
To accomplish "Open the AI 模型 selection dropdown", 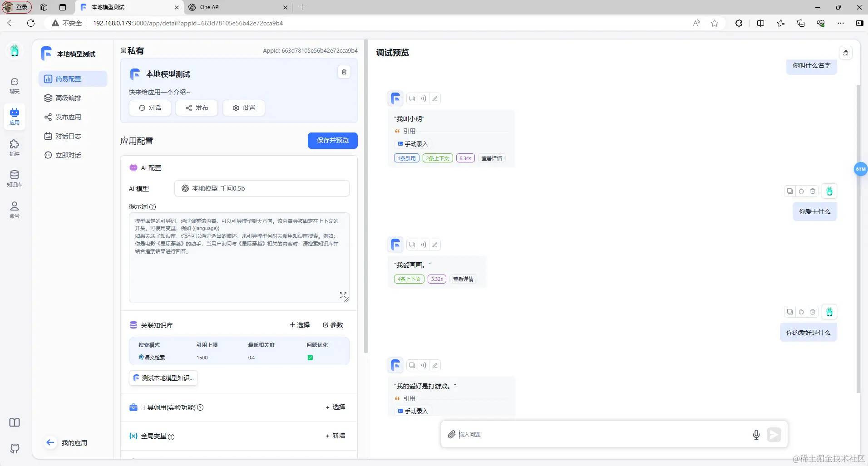I will (x=262, y=188).
